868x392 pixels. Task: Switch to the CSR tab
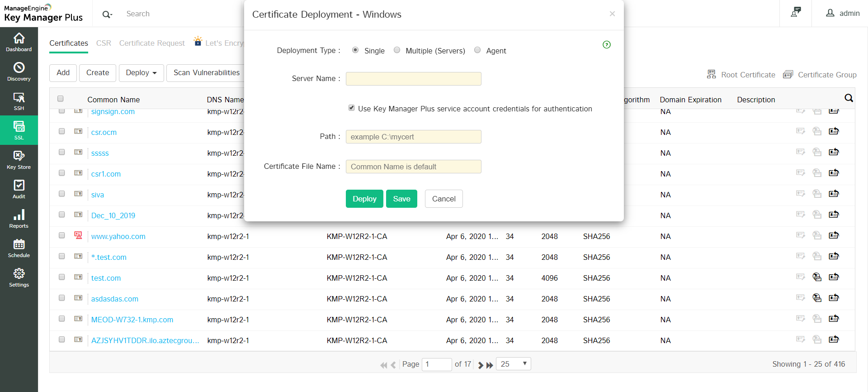tap(104, 43)
